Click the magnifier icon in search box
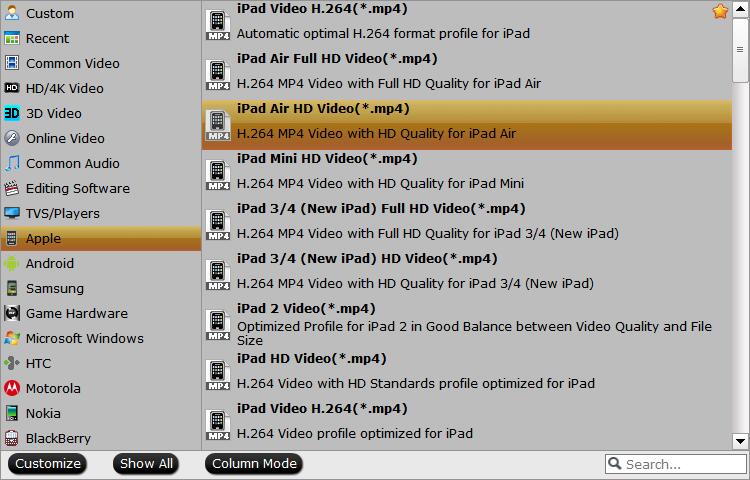This screenshot has height=480, width=750. [615, 464]
